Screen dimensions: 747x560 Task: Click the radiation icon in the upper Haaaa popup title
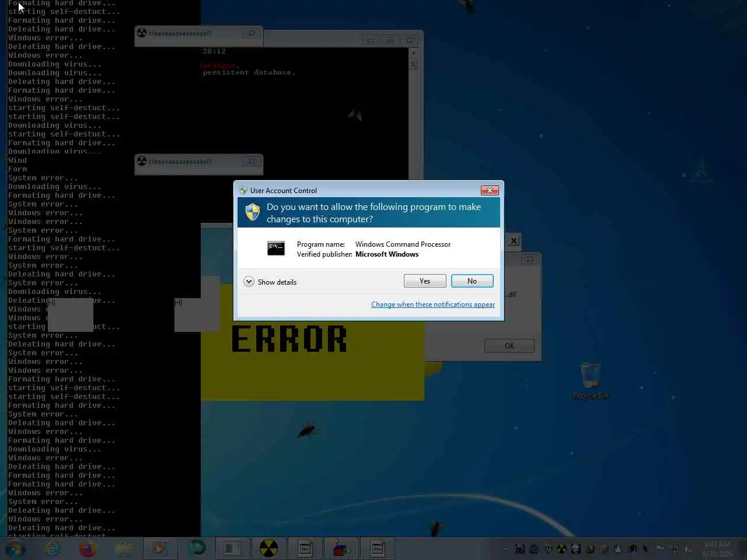pyautogui.click(x=142, y=33)
